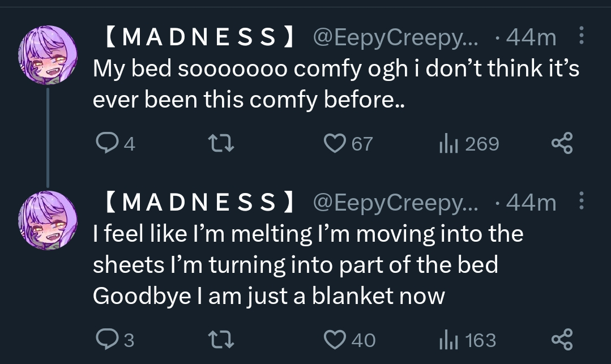Screen dimensions: 611x364
Task: View analytics showing 269 views
Action: point(447,144)
